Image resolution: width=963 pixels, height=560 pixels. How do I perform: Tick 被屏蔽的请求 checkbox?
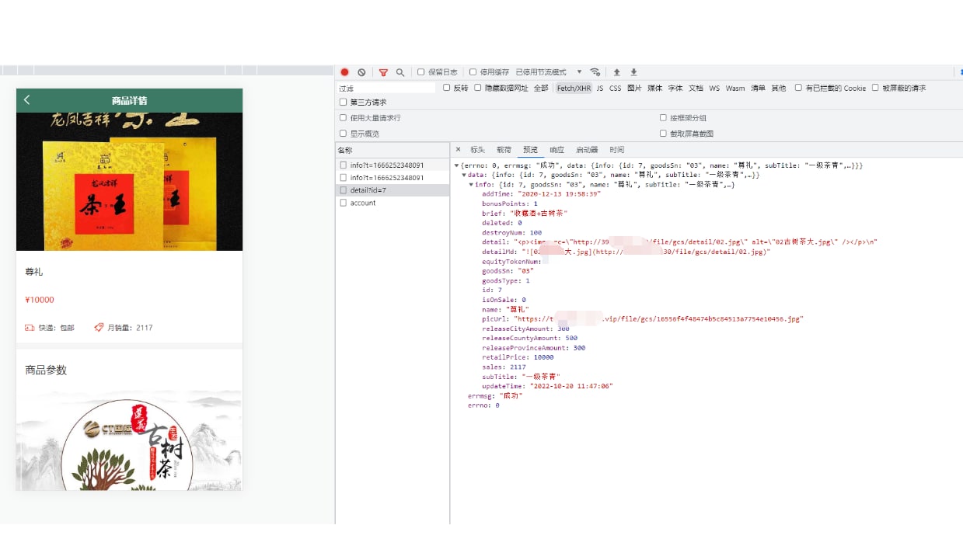point(875,88)
